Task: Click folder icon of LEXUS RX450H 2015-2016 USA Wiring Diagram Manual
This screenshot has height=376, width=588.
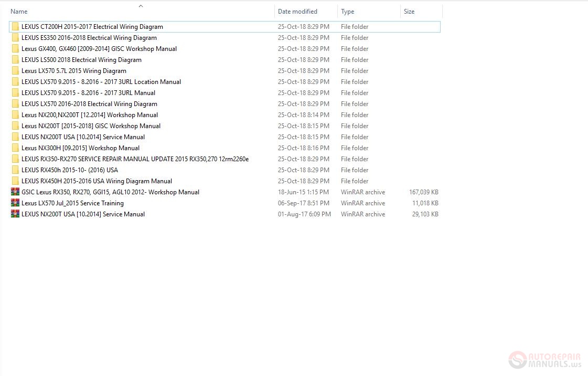Action: pos(15,181)
